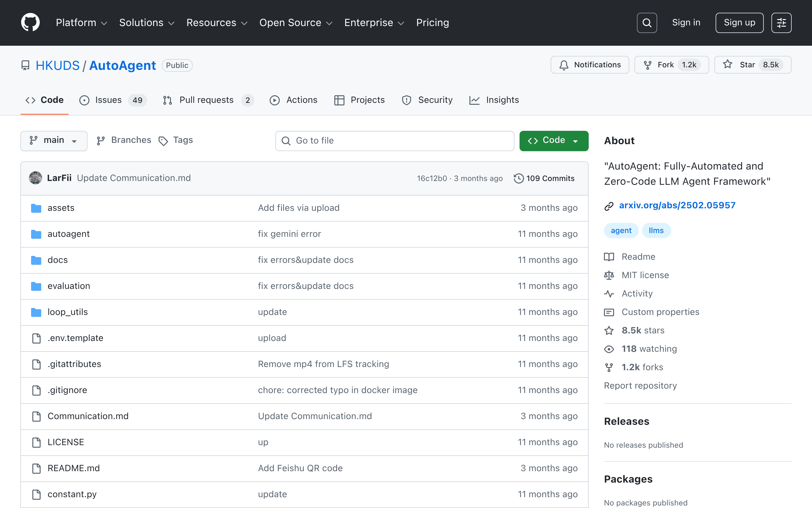Expand the Solutions menu
812x508 pixels.
pyautogui.click(x=147, y=23)
